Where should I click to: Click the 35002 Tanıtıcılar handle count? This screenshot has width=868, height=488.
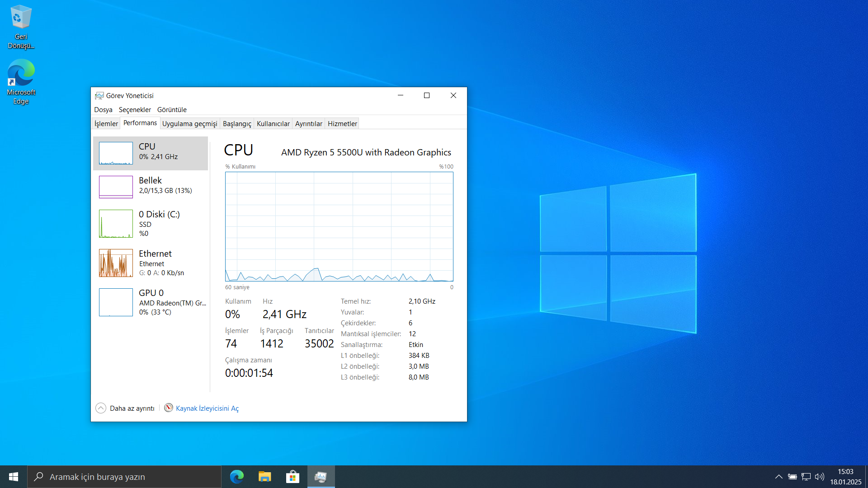pyautogui.click(x=319, y=343)
